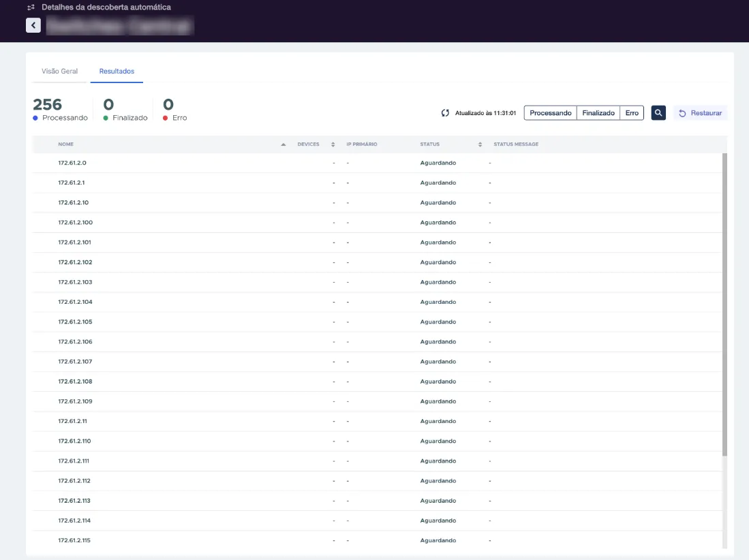749x560 pixels.
Task: Go back using the chevron button
Action: click(x=33, y=25)
